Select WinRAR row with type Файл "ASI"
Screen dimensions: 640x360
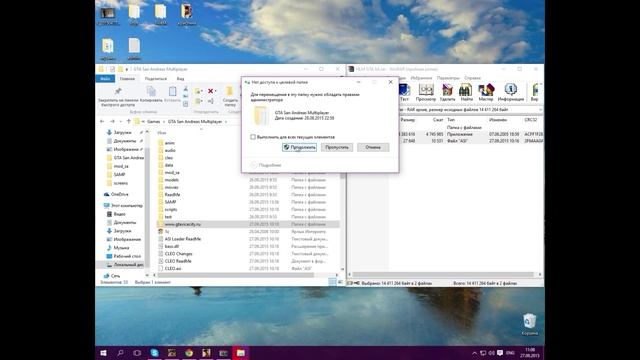click(471, 141)
